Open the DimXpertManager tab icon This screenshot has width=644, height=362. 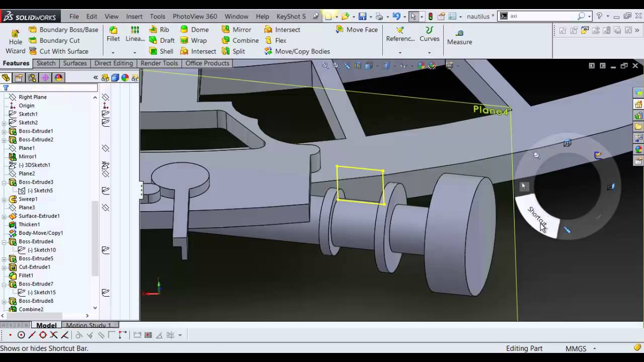click(x=45, y=78)
